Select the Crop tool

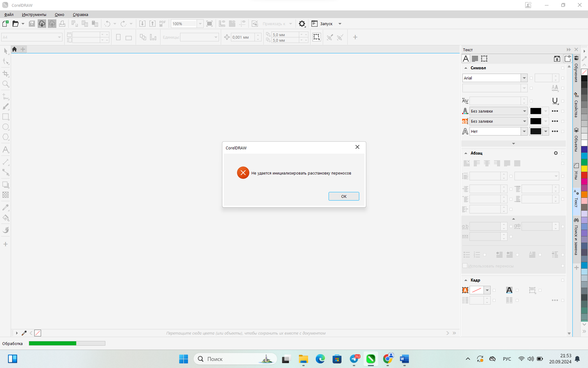(x=5, y=73)
